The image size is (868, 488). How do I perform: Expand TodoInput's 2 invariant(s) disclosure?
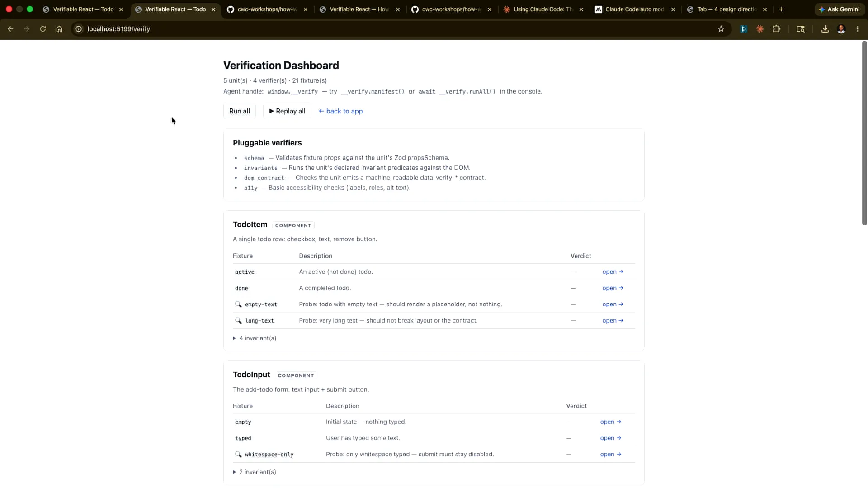click(x=255, y=472)
